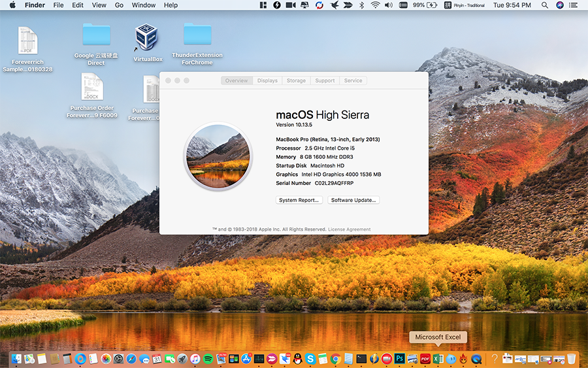Open the Trash in the Dock

coord(571,359)
